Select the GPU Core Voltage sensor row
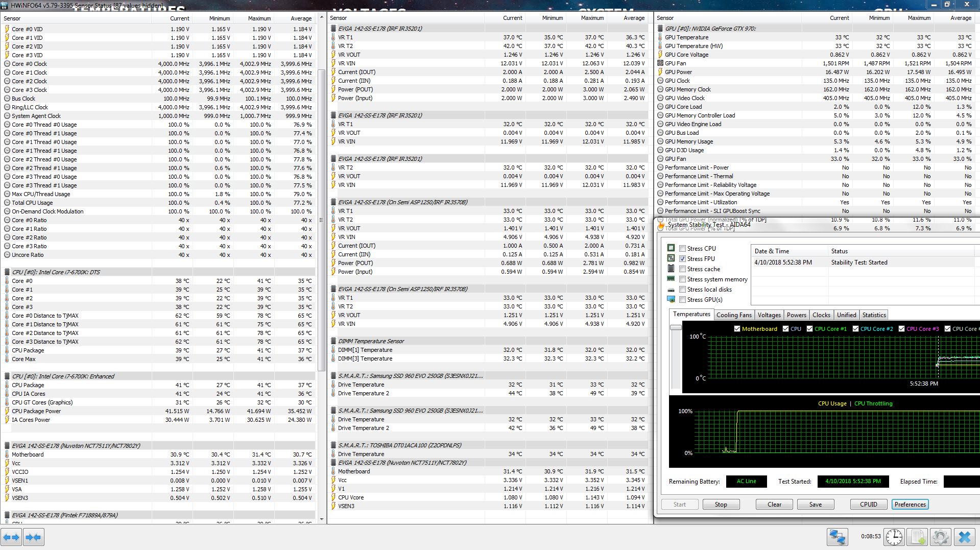 click(815, 55)
